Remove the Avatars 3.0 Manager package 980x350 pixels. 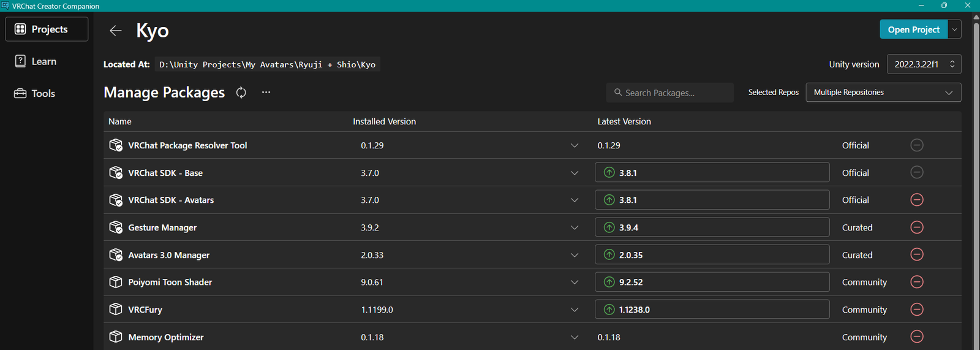917,254
